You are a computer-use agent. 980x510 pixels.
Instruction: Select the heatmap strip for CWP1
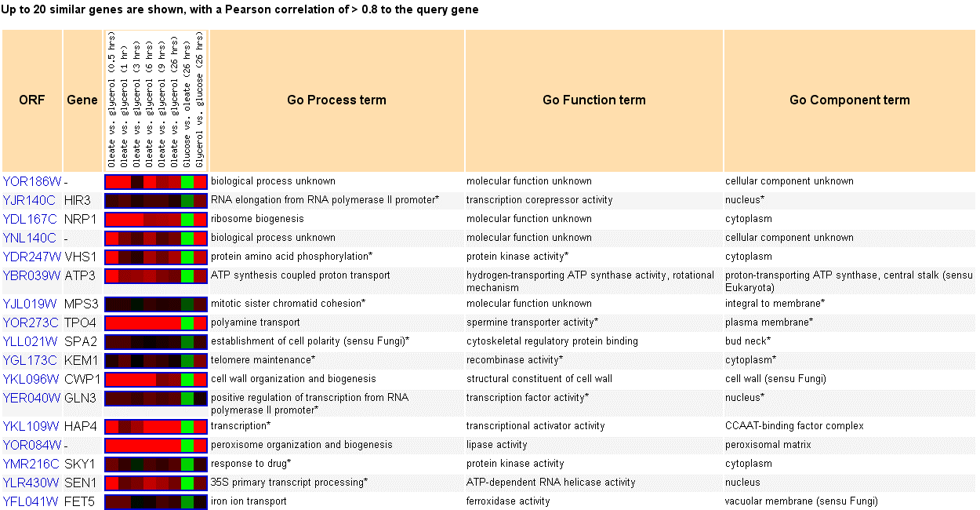pos(155,379)
